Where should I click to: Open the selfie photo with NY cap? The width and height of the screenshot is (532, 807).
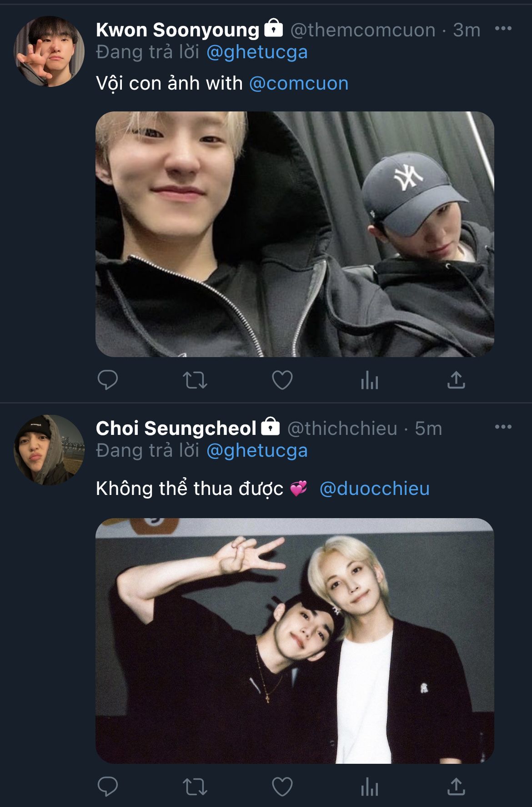click(295, 234)
